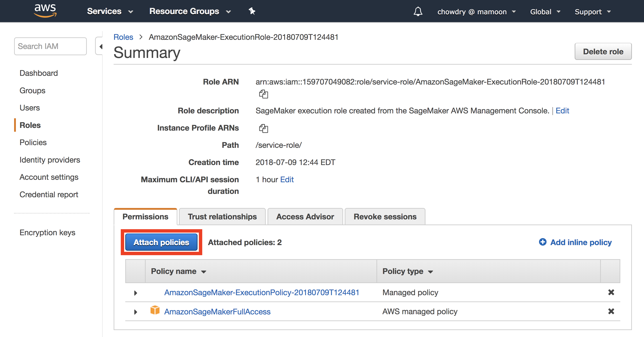The height and width of the screenshot is (337, 644).
Task: Click the Add inline policy link
Action: [581, 242]
